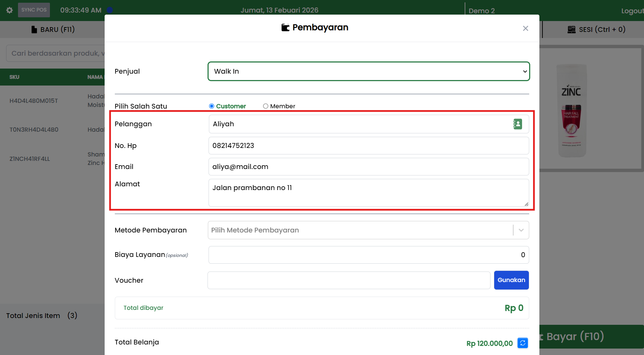Click the Gunakan voucher button

coord(511,280)
